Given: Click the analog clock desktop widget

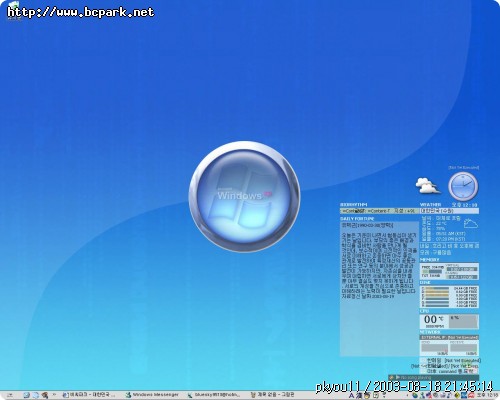Looking at the screenshot, I should coord(463,187).
